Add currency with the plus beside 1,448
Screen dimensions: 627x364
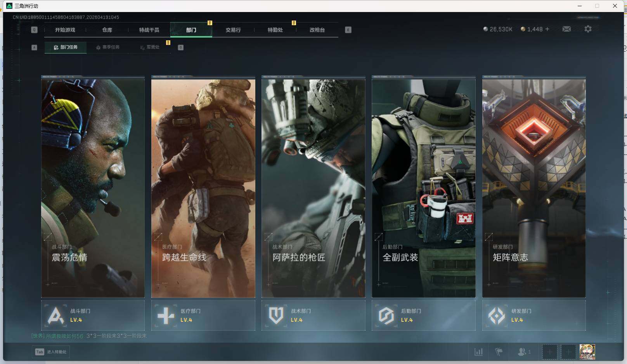click(x=547, y=29)
